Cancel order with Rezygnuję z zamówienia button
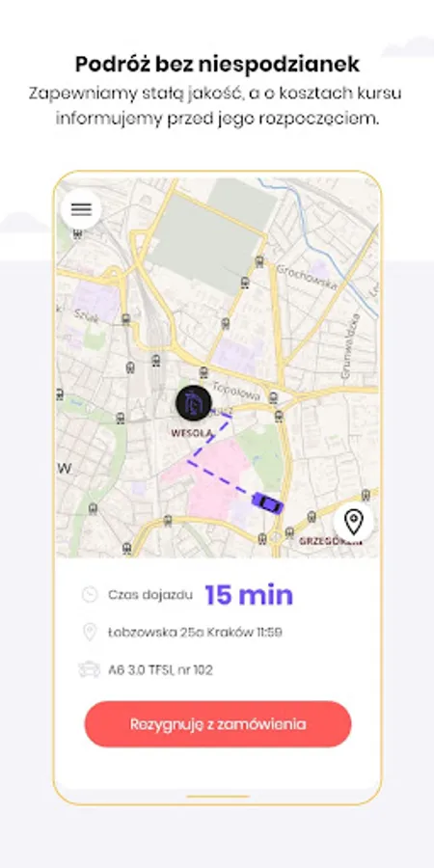Viewport: 434px width, 868px height. [x=218, y=724]
